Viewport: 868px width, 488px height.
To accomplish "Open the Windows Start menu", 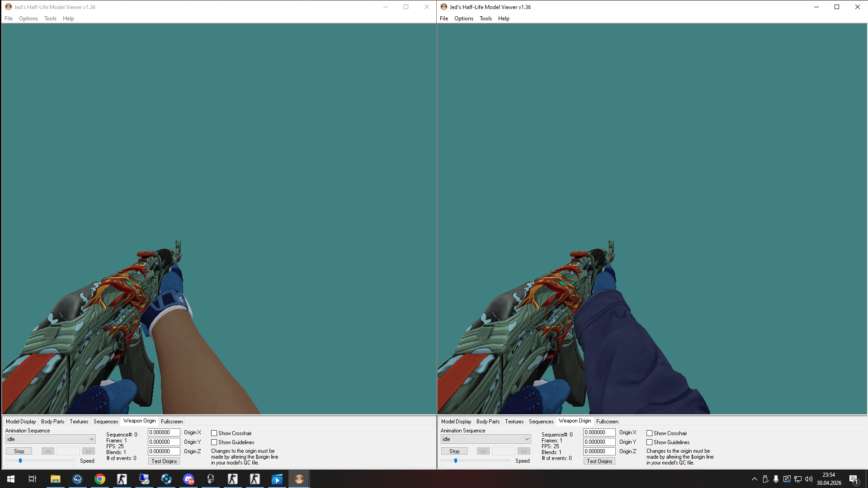I will pyautogui.click(x=11, y=479).
